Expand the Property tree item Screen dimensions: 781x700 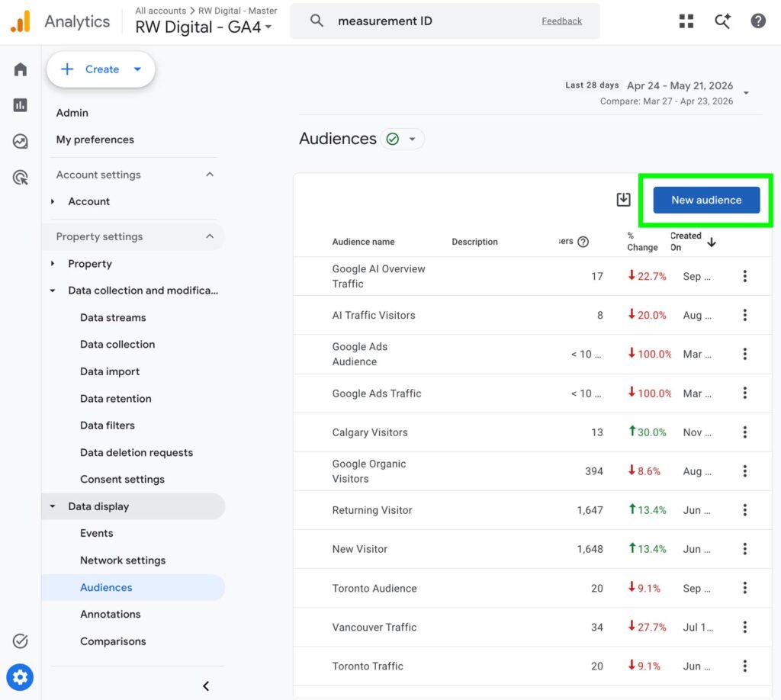[53, 263]
